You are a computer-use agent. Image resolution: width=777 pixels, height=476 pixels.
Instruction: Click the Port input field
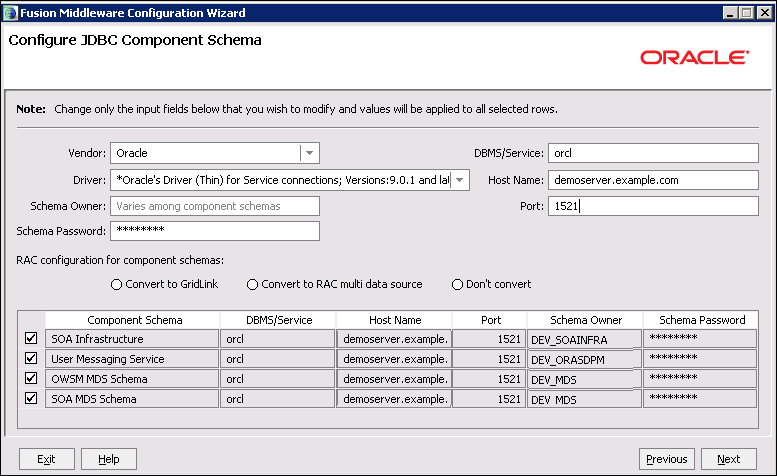(x=653, y=206)
